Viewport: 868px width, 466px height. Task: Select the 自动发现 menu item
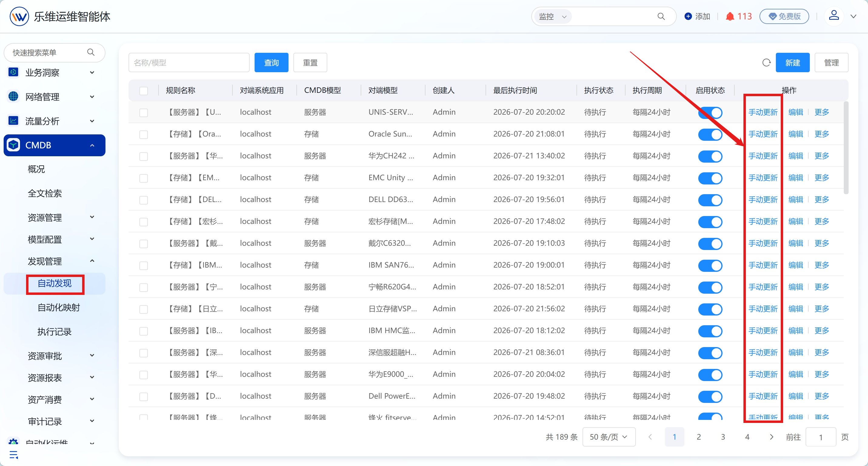(x=54, y=283)
